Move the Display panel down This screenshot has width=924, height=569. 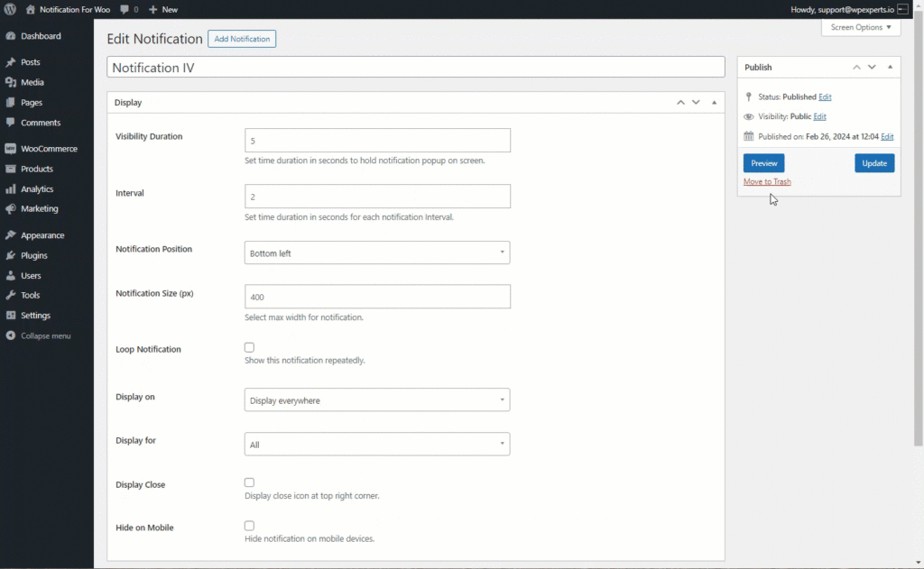click(696, 103)
